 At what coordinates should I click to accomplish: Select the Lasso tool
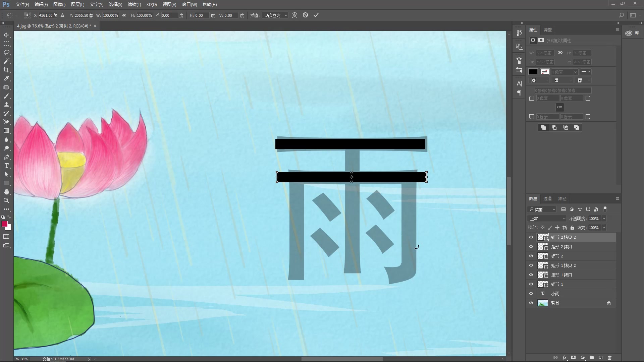(6, 53)
